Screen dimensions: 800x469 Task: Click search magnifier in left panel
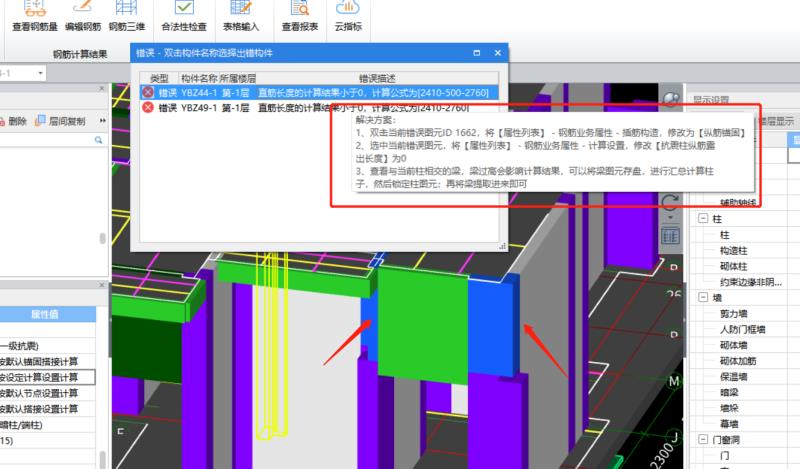[98, 140]
